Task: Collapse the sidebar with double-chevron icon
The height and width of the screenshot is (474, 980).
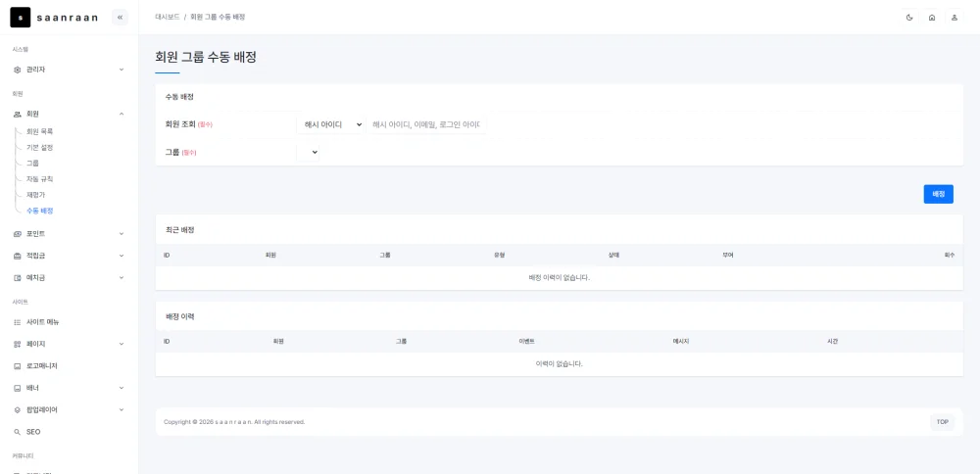Action: 120,18
